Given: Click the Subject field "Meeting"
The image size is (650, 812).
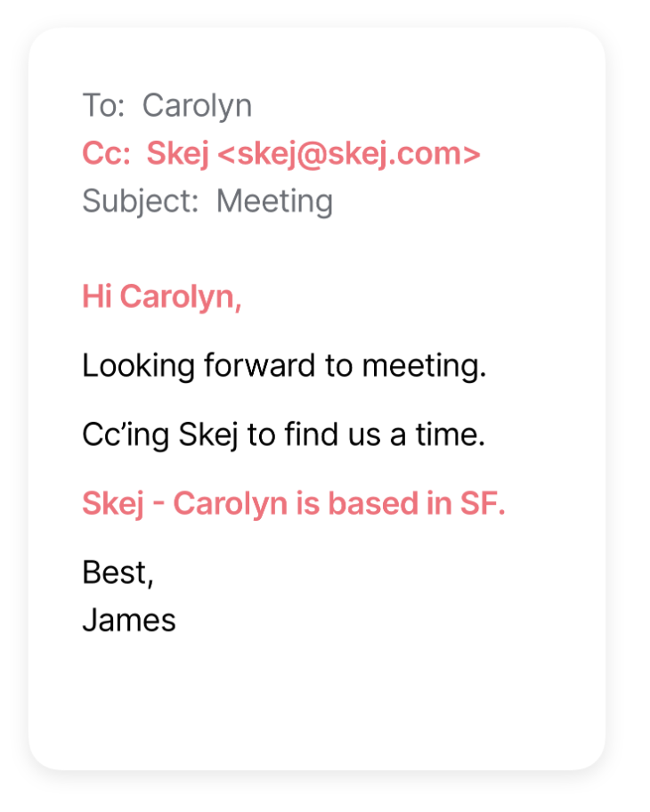Looking at the screenshot, I should (x=274, y=201).
